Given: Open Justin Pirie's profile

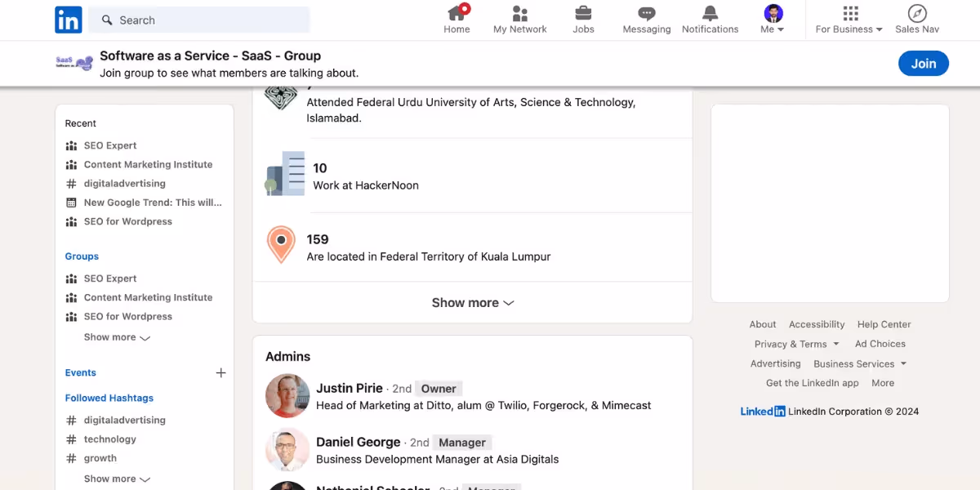Looking at the screenshot, I should (x=350, y=388).
